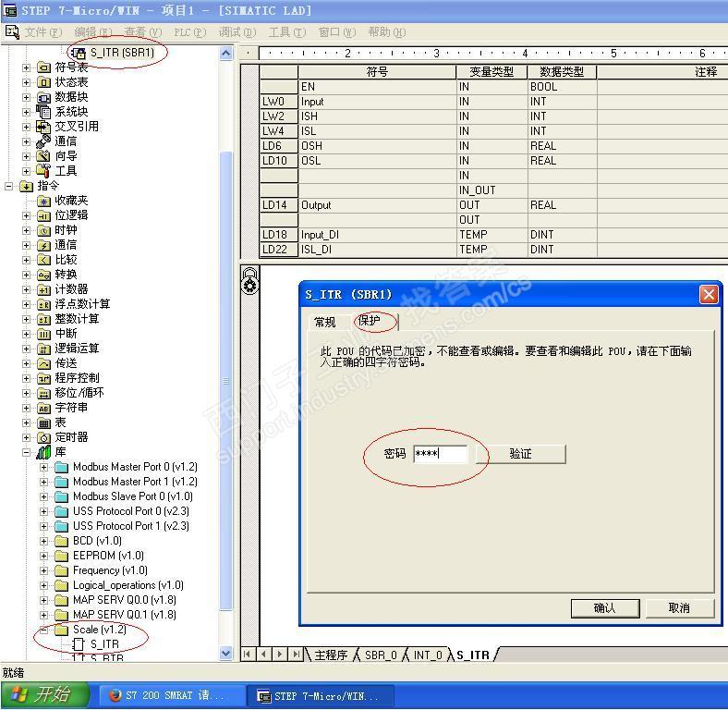The width and height of the screenshot is (728, 710).
Task: Open the 编辑(E) menu
Action: pos(93,32)
